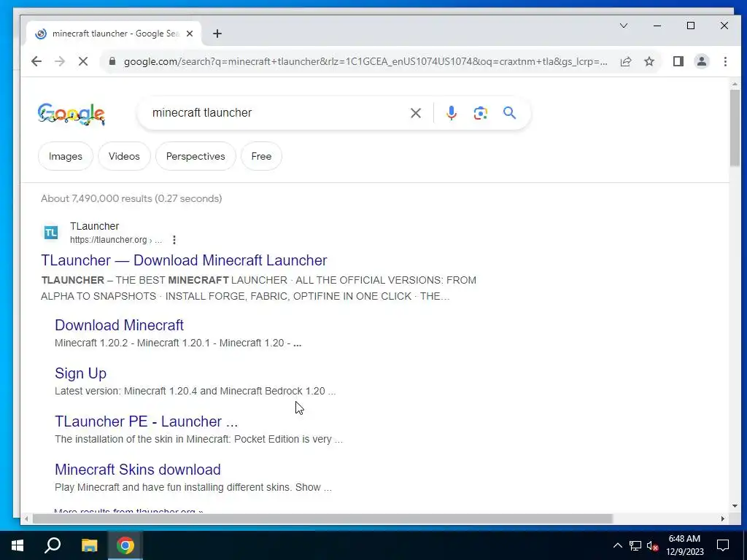Open TLauncher result three-dot options

(174, 240)
